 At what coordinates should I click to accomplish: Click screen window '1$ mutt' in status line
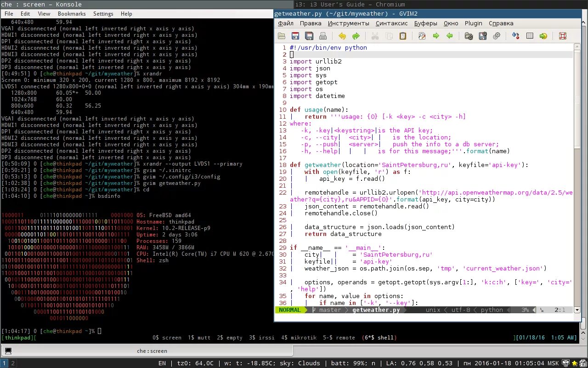199,338
